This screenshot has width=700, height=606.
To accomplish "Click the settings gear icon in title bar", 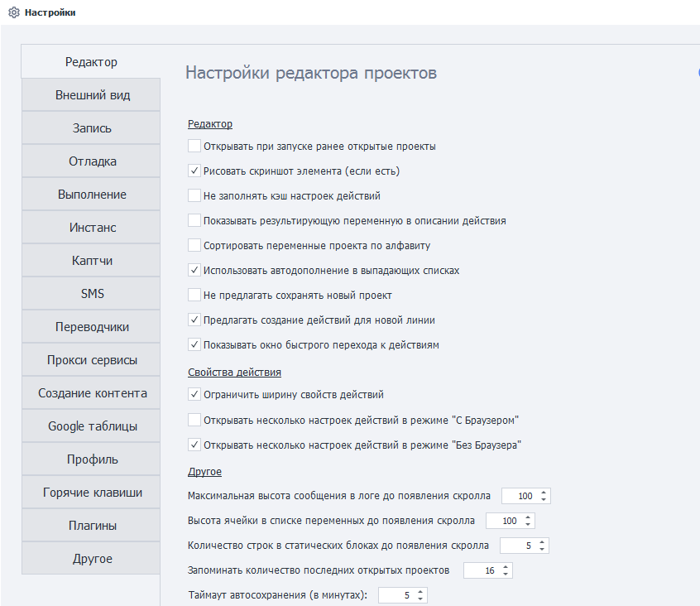I will [13, 12].
